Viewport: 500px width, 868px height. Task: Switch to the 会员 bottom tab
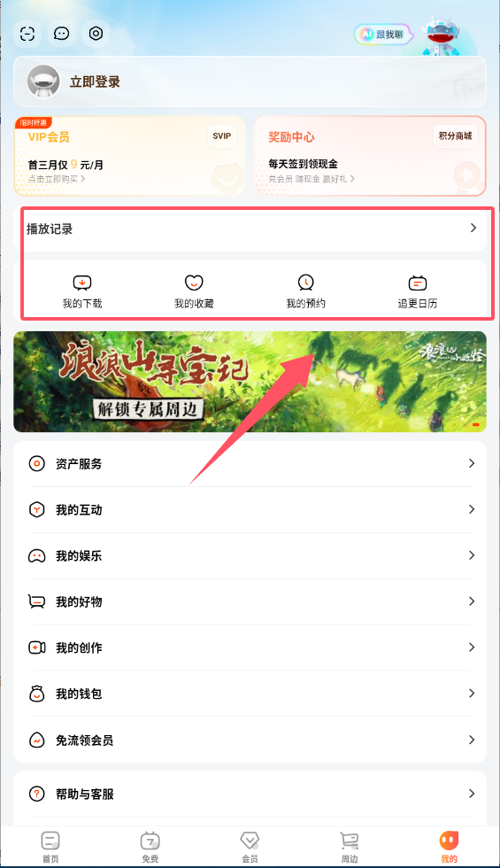250,847
